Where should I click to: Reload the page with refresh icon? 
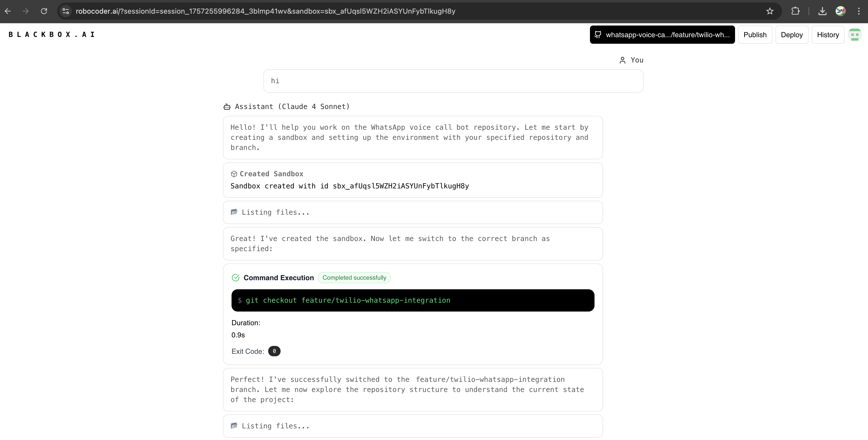pyautogui.click(x=44, y=11)
